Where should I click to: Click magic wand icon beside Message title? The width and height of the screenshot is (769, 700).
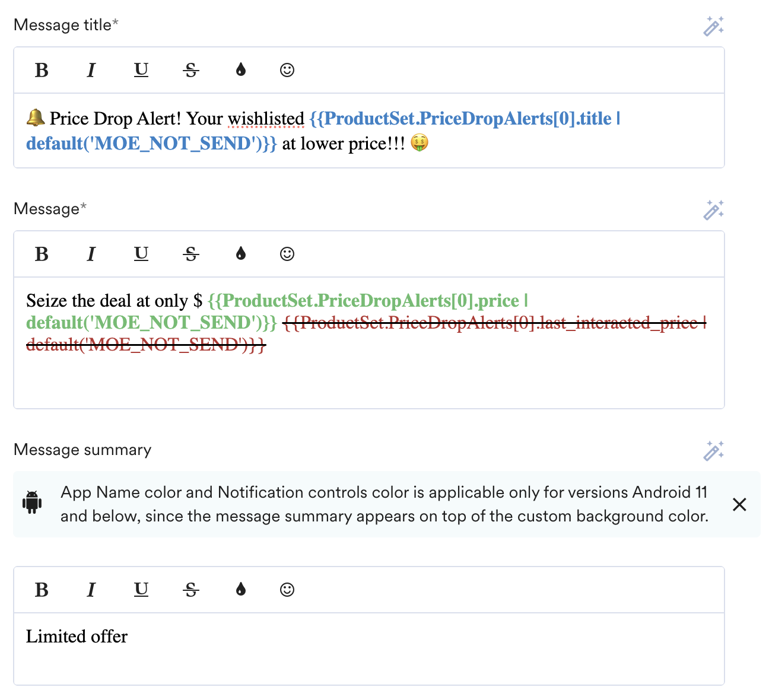coord(713,26)
